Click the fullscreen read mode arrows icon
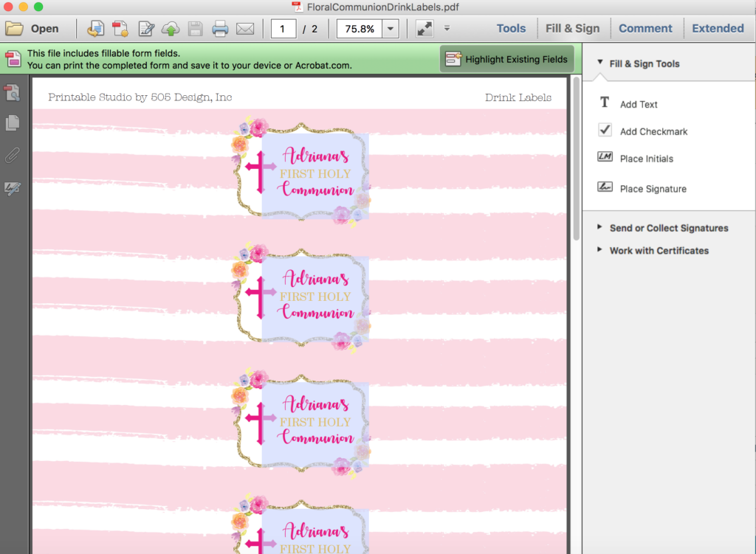756x554 pixels. (425, 29)
